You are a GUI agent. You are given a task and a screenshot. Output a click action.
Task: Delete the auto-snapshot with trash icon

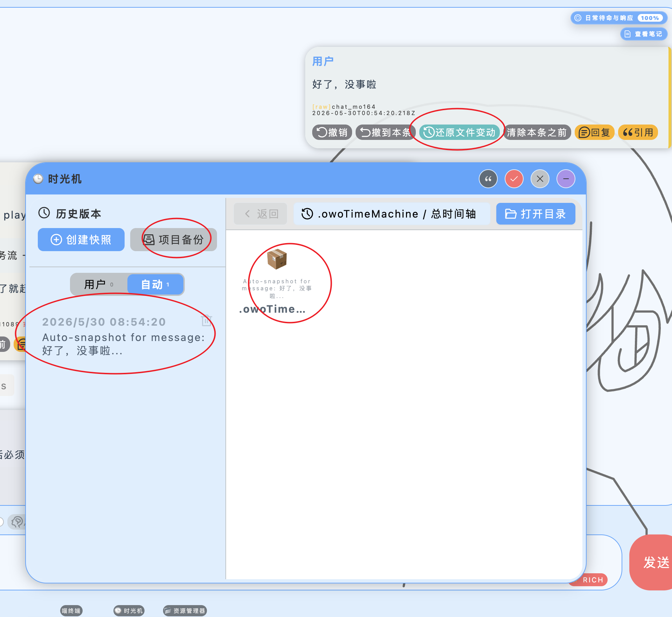point(206,320)
